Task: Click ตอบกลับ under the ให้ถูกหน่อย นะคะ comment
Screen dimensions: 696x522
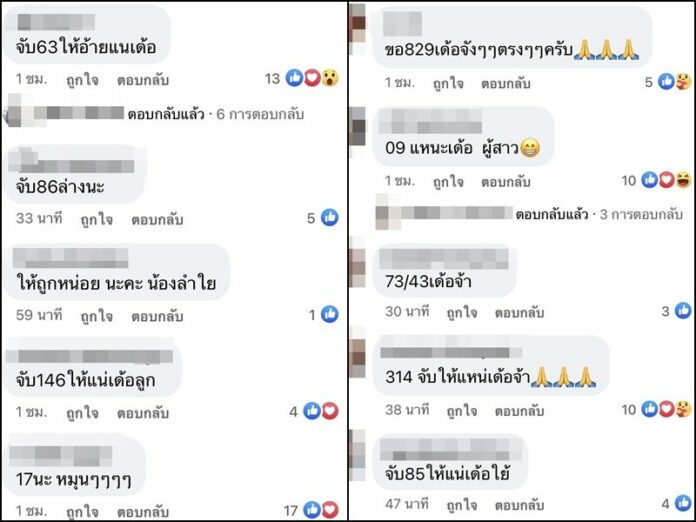Action: point(157,316)
